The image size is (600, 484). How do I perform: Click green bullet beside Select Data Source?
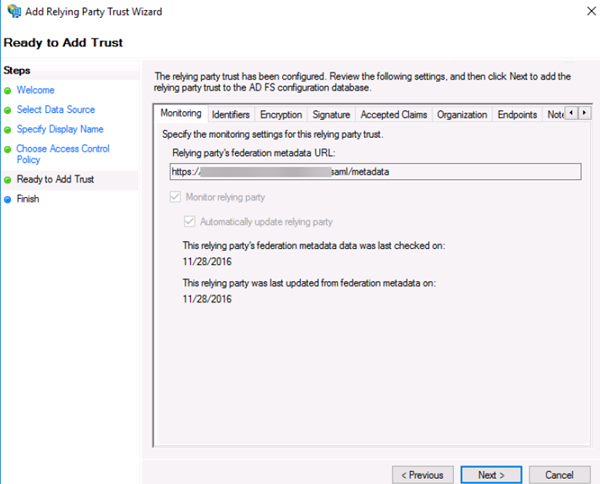click(x=7, y=111)
